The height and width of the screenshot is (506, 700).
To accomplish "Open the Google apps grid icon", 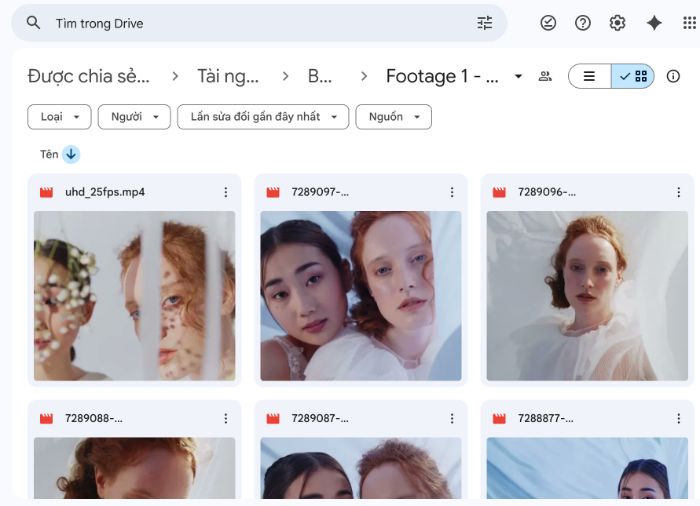I will 690,23.
